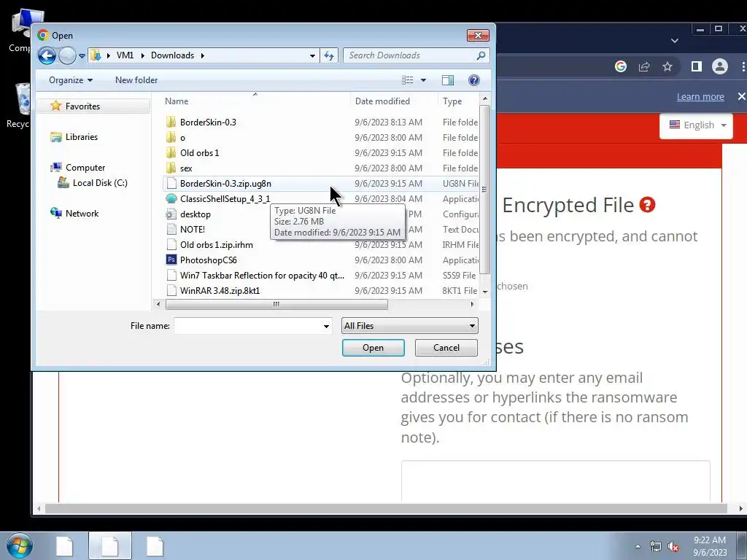Select the Old orbs 1 folder
The height and width of the screenshot is (560, 747).
(x=200, y=153)
